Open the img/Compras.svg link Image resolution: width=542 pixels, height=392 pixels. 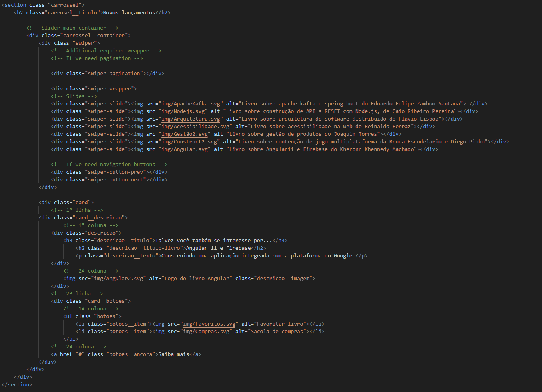pos(206,332)
